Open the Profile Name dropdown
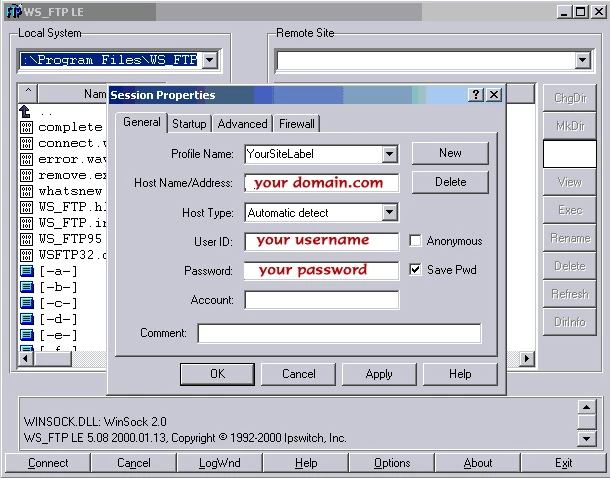 (x=390, y=154)
